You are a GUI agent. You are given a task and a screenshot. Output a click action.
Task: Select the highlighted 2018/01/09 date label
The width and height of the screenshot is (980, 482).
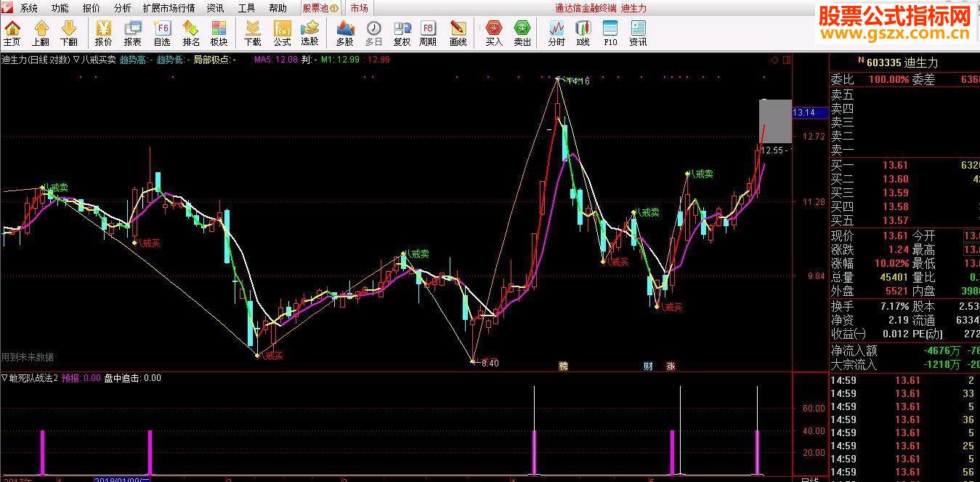coord(122,479)
